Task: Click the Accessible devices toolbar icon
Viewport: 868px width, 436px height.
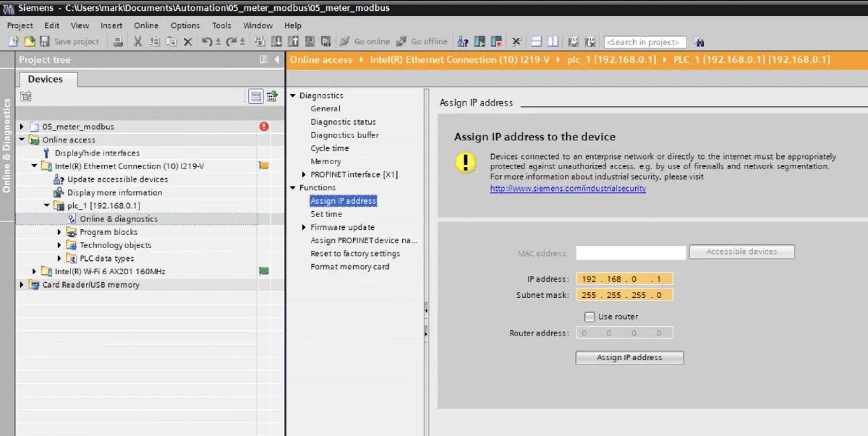Action: point(463,42)
